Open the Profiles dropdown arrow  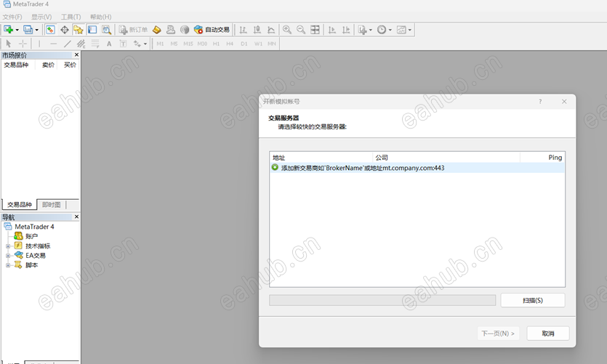[x=37, y=30]
